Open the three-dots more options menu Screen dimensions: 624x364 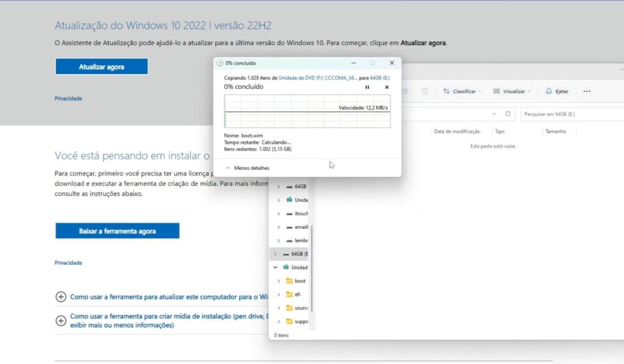click(x=587, y=91)
